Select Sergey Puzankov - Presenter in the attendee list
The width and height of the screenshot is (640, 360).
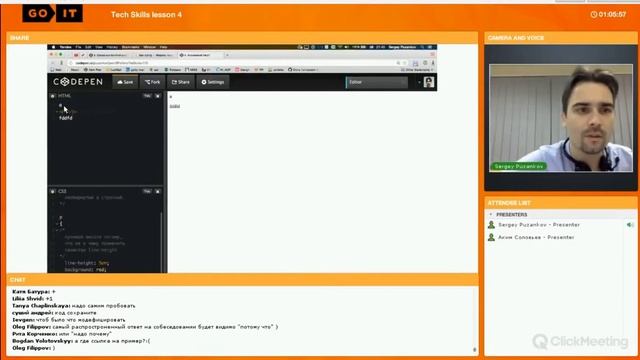pyautogui.click(x=539, y=225)
